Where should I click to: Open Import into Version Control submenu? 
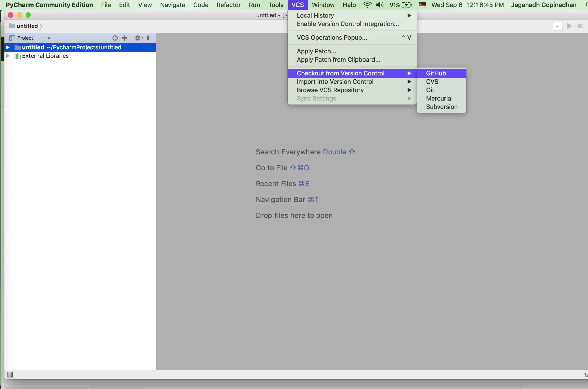pyautogui.click(x=335, y=82)
